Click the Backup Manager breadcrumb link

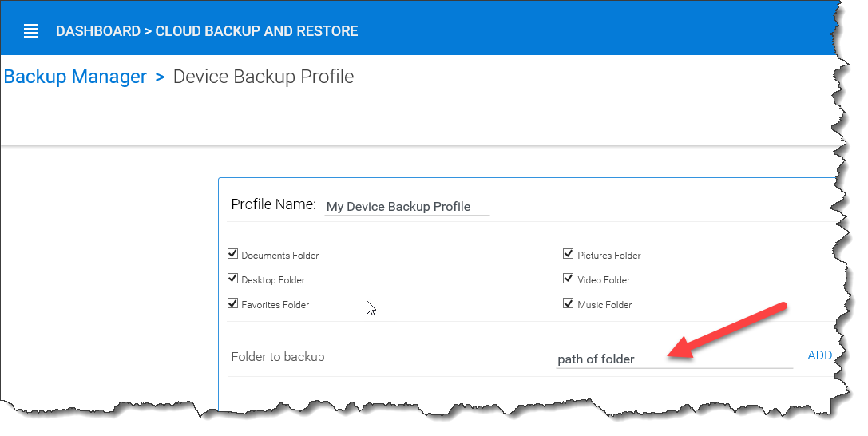tap(75, 77)
